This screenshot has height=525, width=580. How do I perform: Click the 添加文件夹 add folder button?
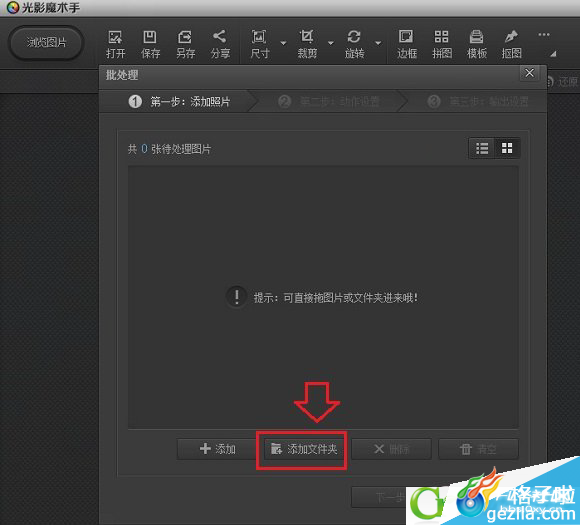pos(304,449)
